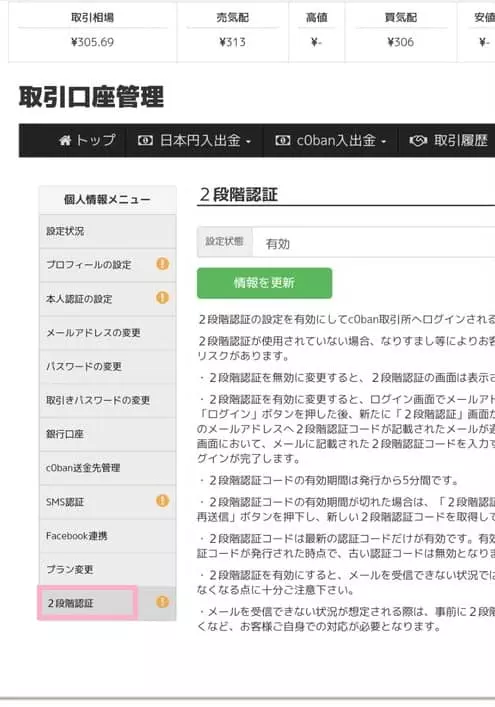This screenshot has width=495, height=707.
Task: Click the money icon beside 日本円入出金
Action: tap(145, 141)
